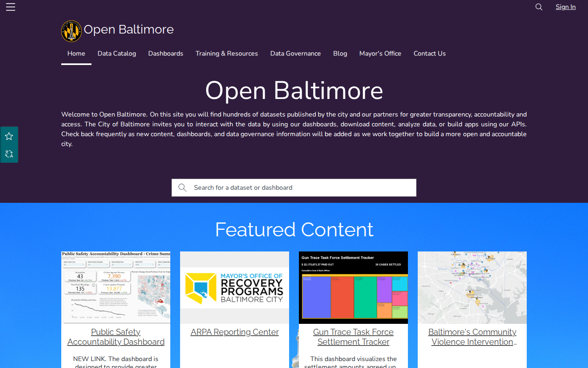Open the Data Governance menu item

point(296,54)
